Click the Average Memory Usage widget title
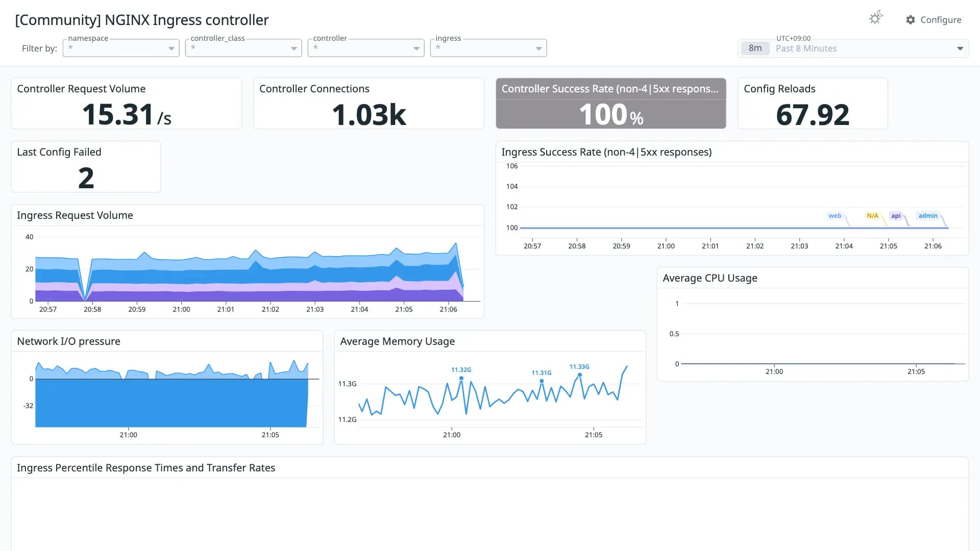980x551 pixels. point(398,341)
